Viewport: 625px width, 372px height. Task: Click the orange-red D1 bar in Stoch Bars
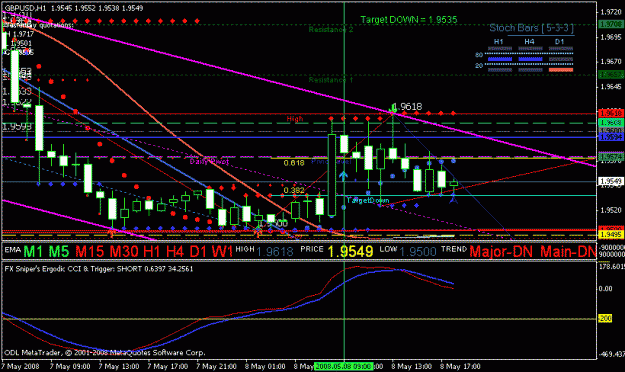561,70
